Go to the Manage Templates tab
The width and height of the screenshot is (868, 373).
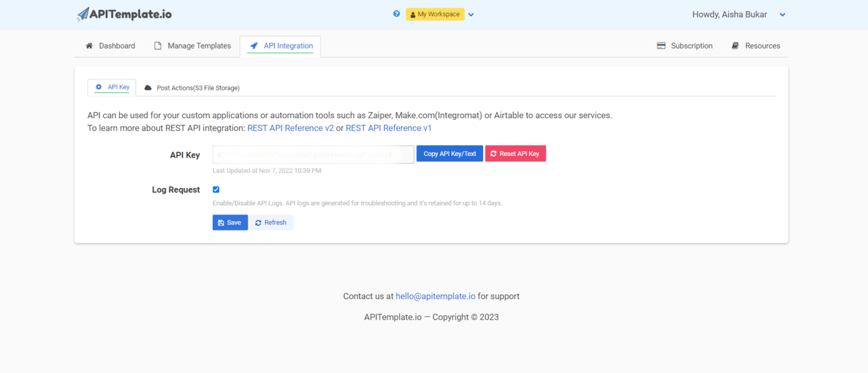pyautogui.click(x=193, y=46)
